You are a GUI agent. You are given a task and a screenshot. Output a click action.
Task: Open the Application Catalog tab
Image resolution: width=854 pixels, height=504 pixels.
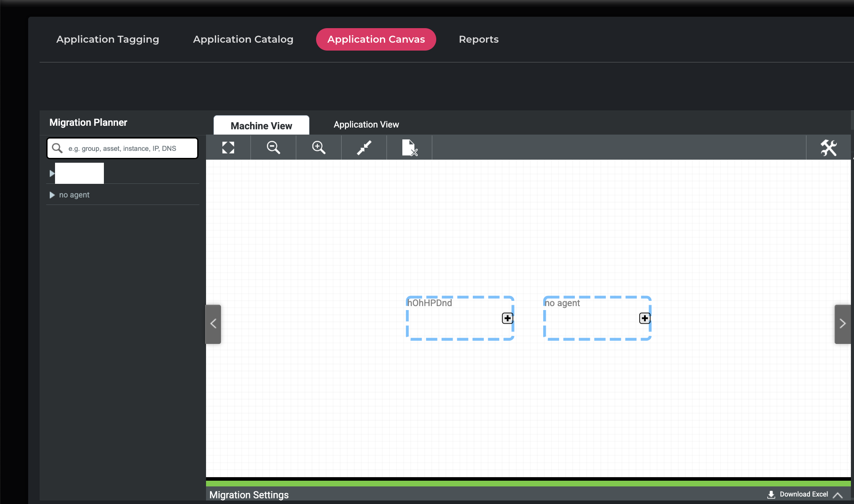[x=243, y=39]
